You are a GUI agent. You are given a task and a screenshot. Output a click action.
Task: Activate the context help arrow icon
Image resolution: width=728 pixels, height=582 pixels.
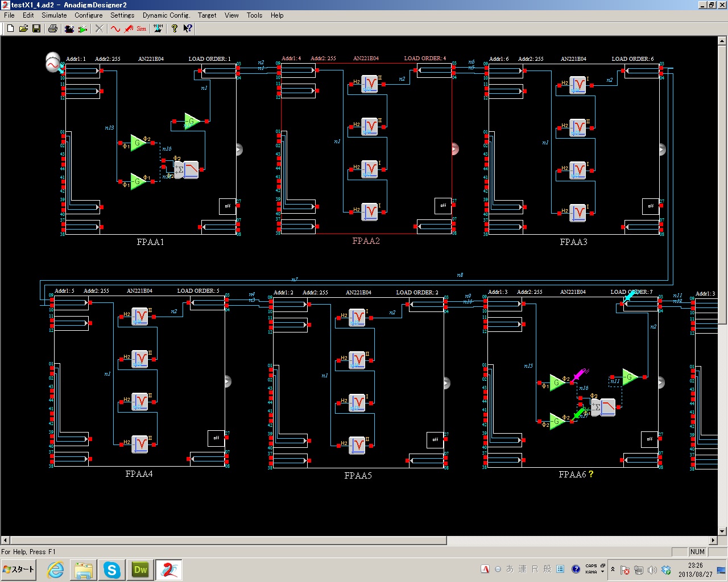pos(188,28)
